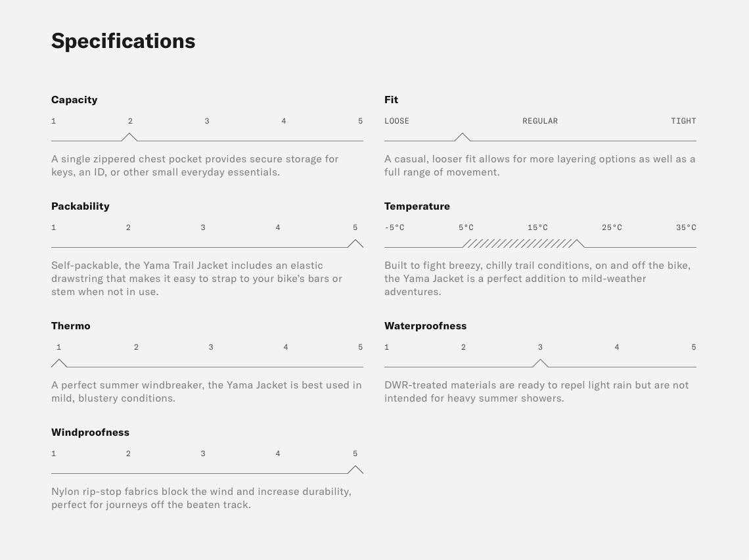Screen dimensions: 749x560
Task: Click the number 4 on Capacity scale
Action: [284, 121]
